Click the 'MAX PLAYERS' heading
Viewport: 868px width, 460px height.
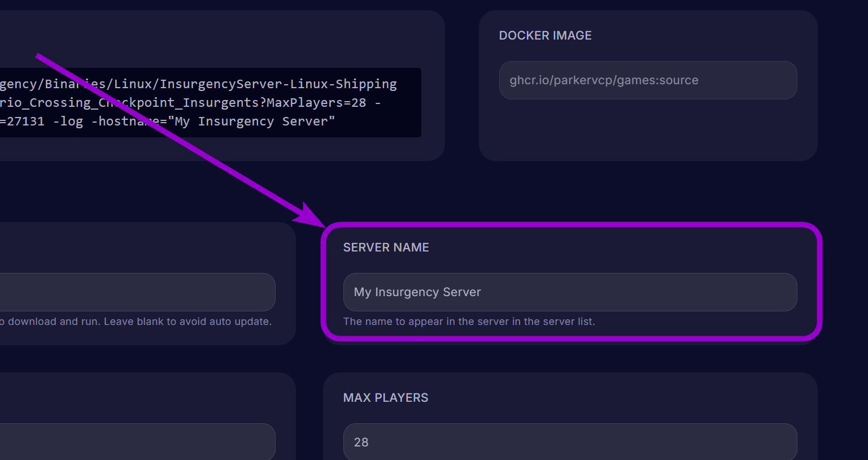(x=386, y=398)
